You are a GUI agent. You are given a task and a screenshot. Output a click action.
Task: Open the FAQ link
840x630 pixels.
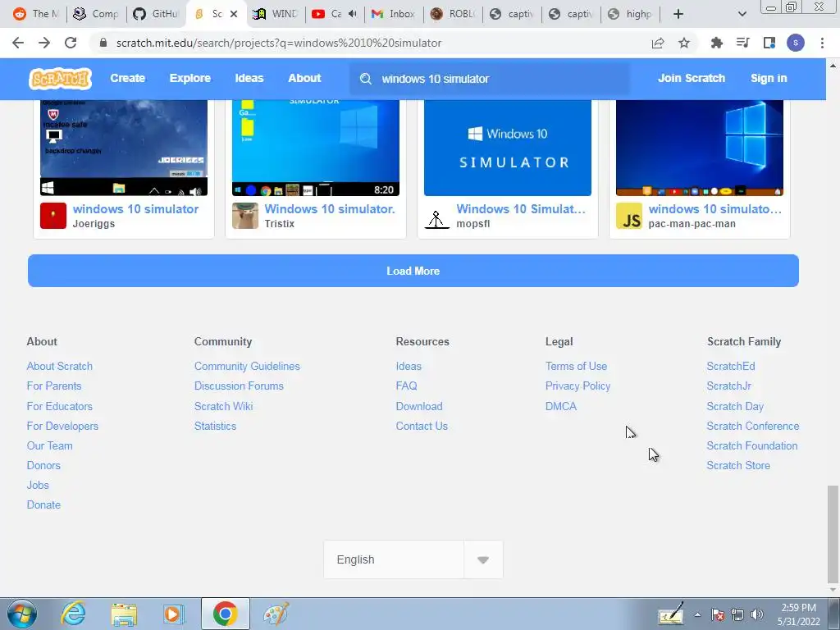pyautogui.click(x=406, y=386)
